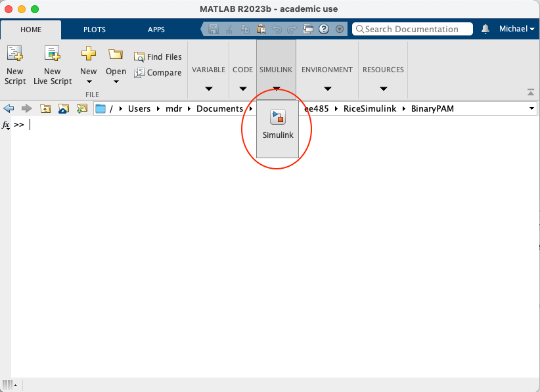
Task: Open Find Files tool
Action: [158, 56]
